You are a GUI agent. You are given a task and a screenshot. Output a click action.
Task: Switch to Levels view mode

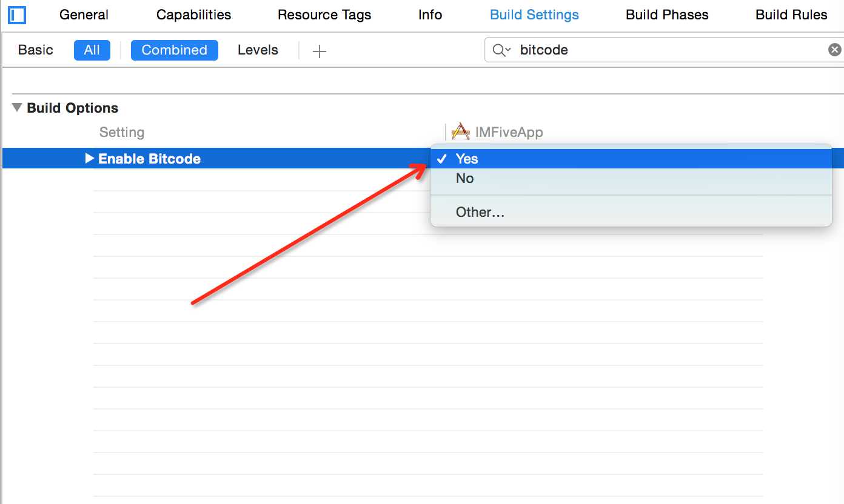click(x=258, y=50)
